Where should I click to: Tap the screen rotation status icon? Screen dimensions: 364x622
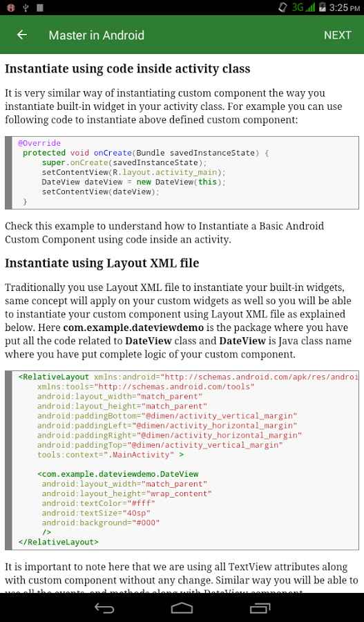282,7
